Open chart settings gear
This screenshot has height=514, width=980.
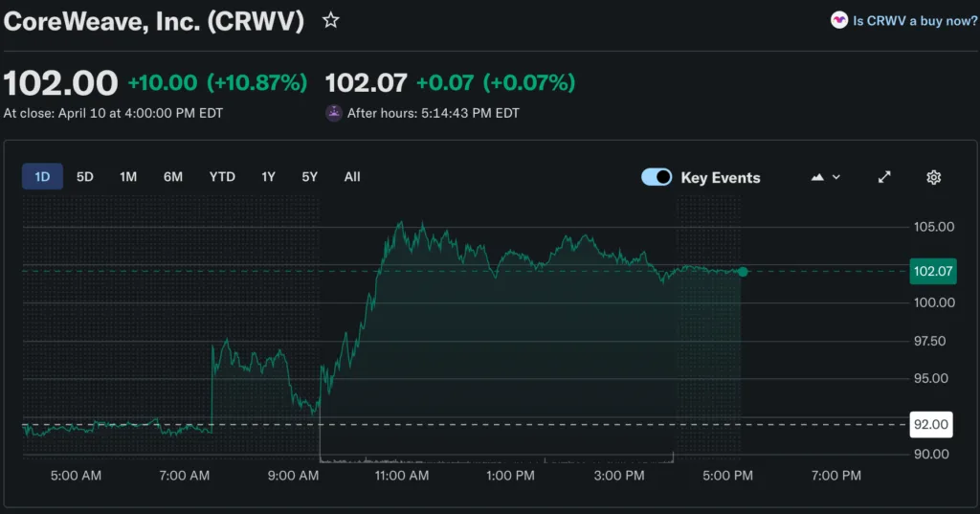[933, 178]
